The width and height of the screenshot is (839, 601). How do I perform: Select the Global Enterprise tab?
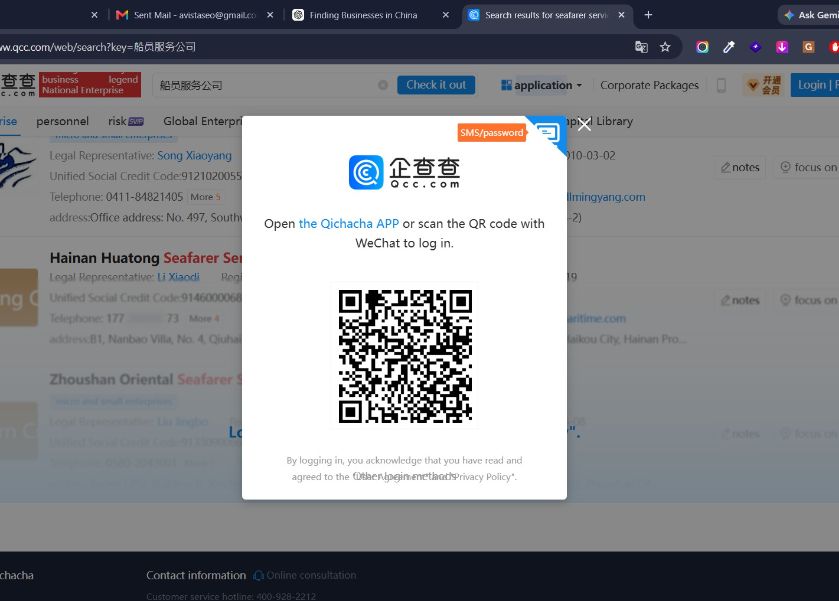[x=202, y=121]
